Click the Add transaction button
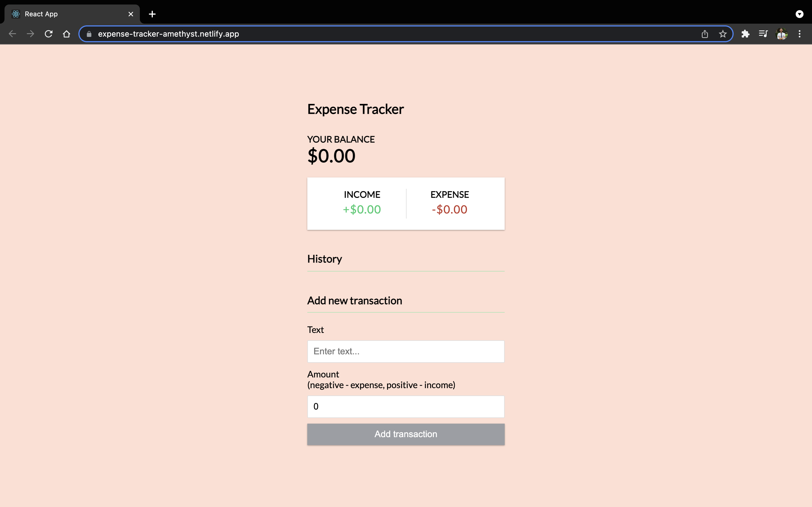Viewport: 812px width, 507px height. [x=406, y=434]
